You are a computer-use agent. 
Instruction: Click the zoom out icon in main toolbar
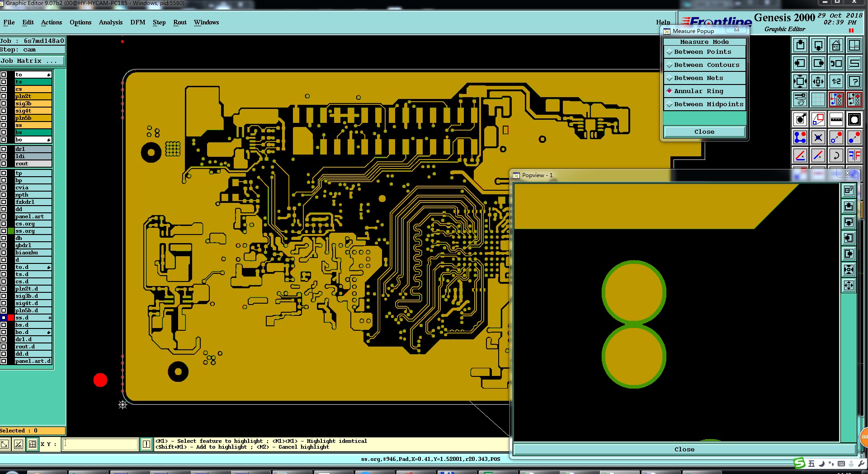818,81
